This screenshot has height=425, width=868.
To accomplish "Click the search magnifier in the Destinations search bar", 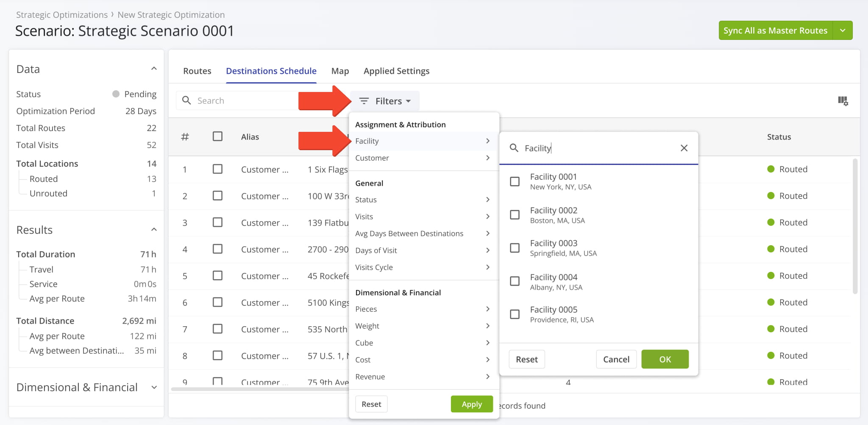I will pyautogui.click(x=186, y=101).
